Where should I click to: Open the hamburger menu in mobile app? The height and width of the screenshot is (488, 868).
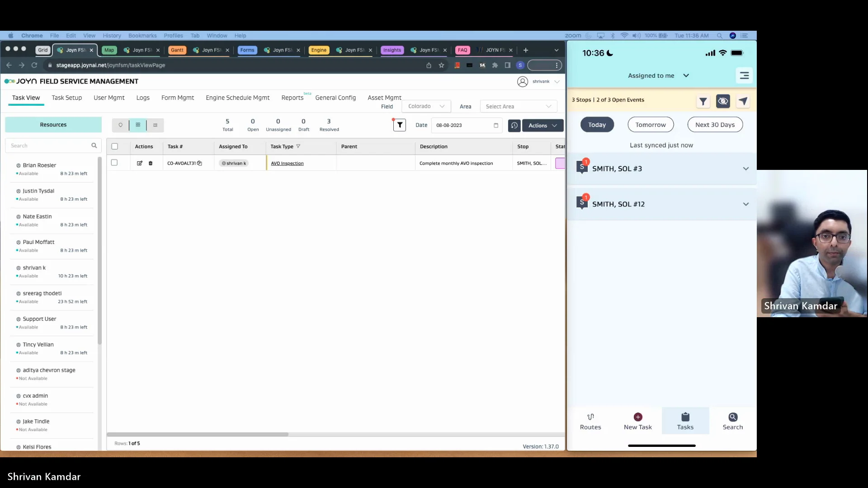[744, 75]
